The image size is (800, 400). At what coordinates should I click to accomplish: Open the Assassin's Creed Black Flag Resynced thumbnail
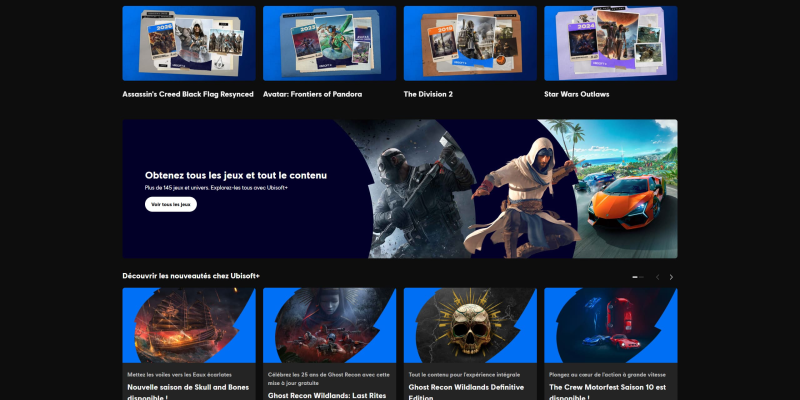pos(189,43)
